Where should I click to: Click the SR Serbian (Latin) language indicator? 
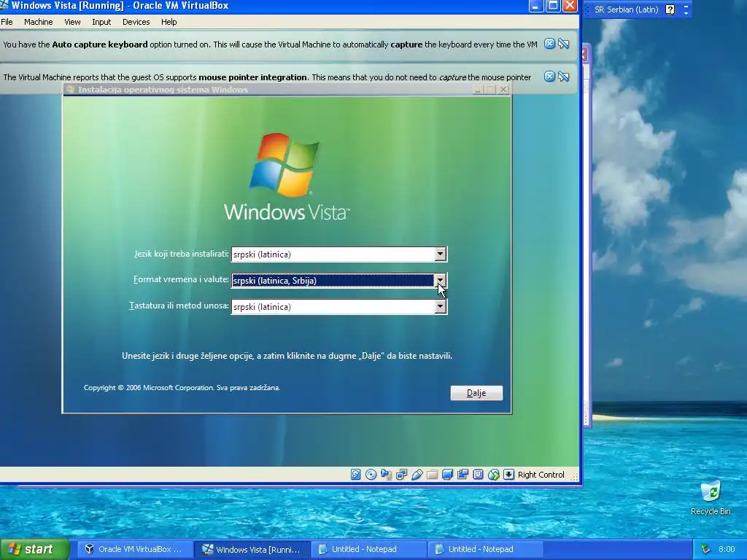tap(626, 9)
